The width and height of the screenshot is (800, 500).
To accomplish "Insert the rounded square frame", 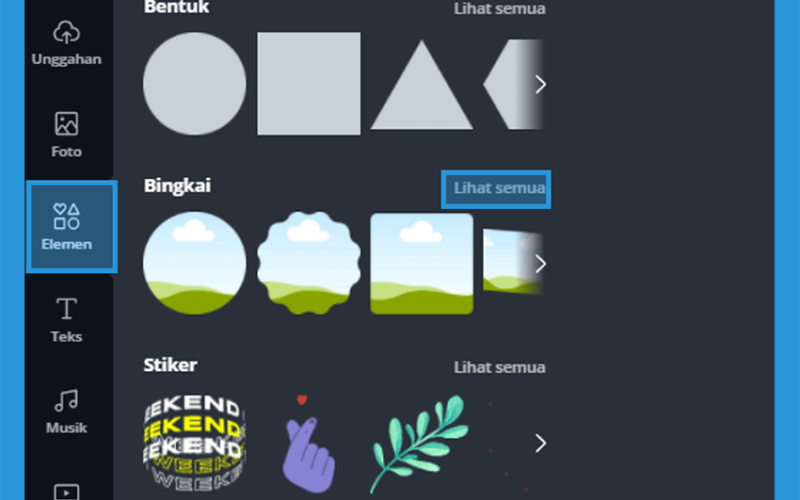I will click(421, 263).
